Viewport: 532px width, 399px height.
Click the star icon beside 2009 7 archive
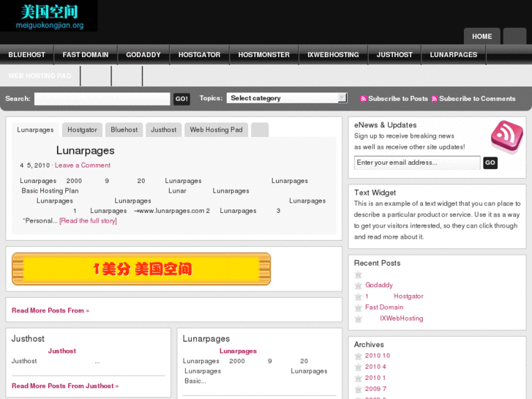[359, 389]
